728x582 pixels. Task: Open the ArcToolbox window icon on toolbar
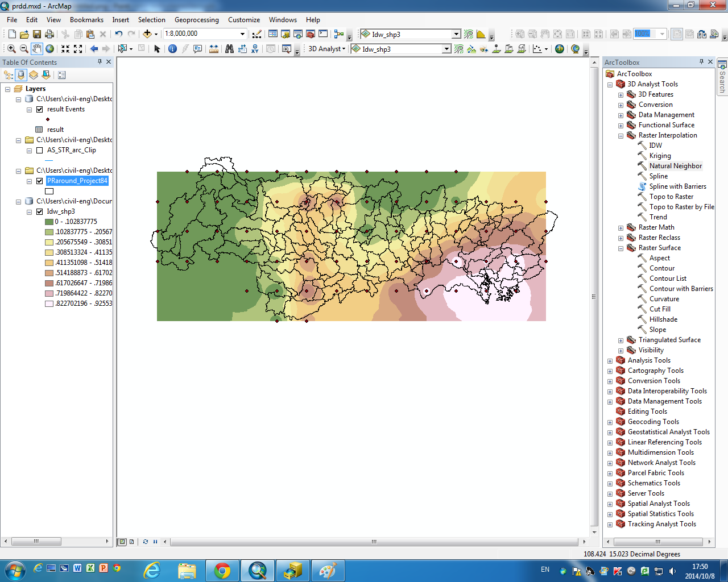click(311, 34)
